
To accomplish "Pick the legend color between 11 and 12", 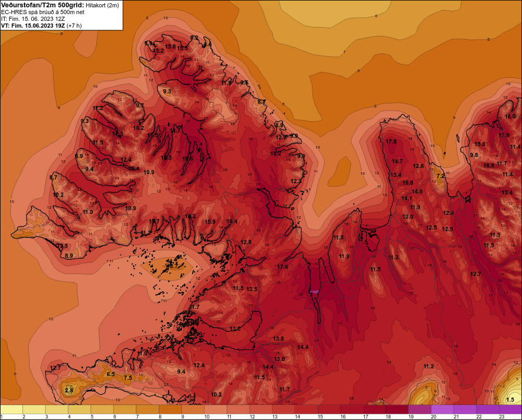I will point(238,410).
